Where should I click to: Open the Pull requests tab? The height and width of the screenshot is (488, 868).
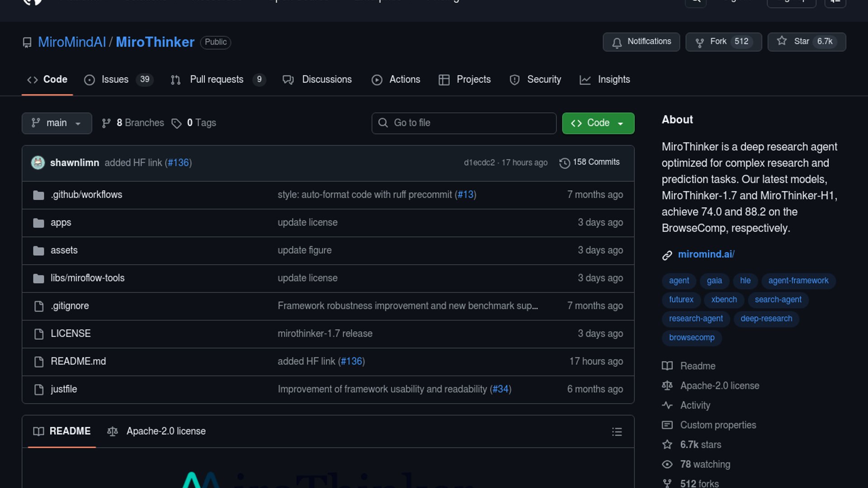point(217,80)
